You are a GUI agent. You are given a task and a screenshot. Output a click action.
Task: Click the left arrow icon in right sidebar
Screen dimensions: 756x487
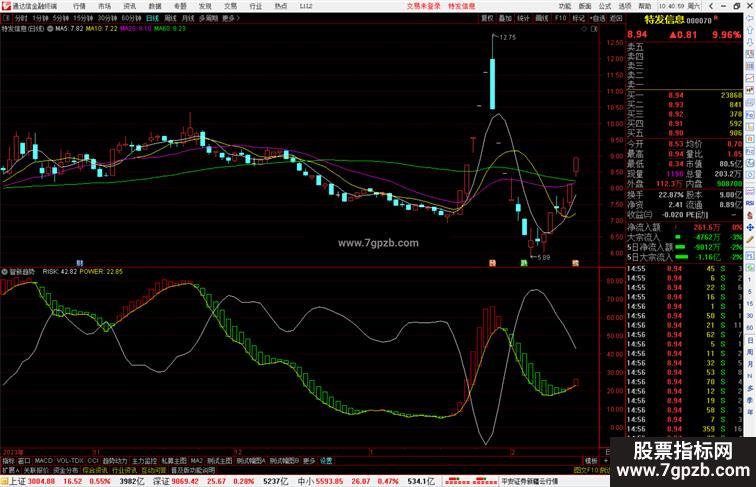(x=750, y=18)
